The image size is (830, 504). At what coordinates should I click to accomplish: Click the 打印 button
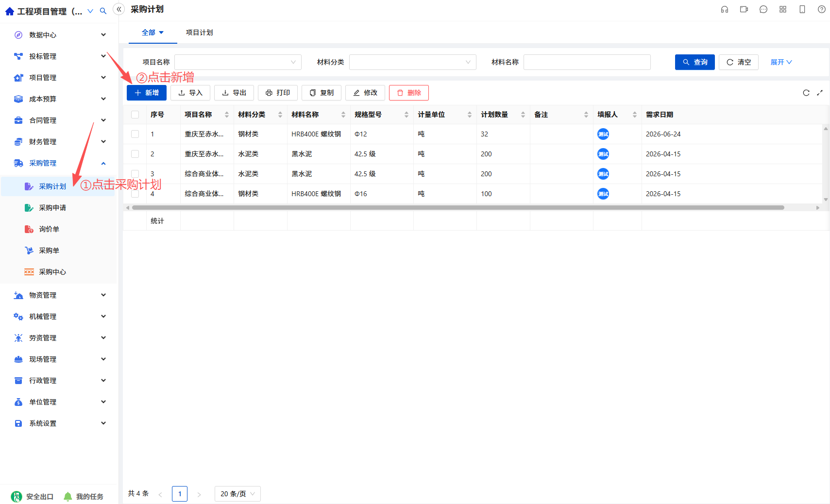point(278,93)
